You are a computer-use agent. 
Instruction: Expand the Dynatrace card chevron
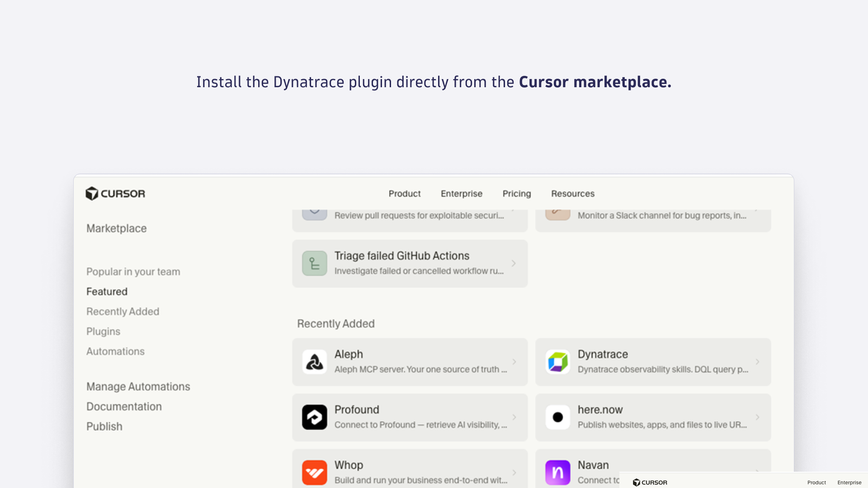click(x=757, y=362)
